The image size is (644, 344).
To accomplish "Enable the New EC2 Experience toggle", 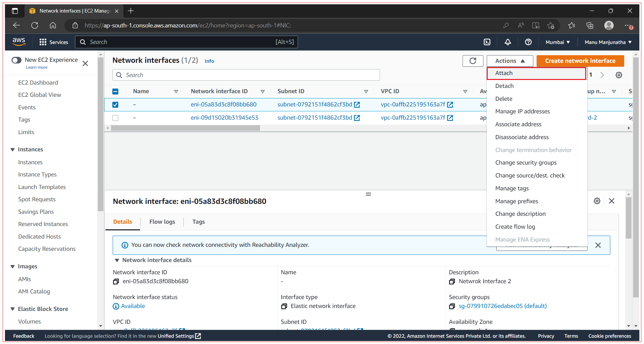I will tap(16, 60).
